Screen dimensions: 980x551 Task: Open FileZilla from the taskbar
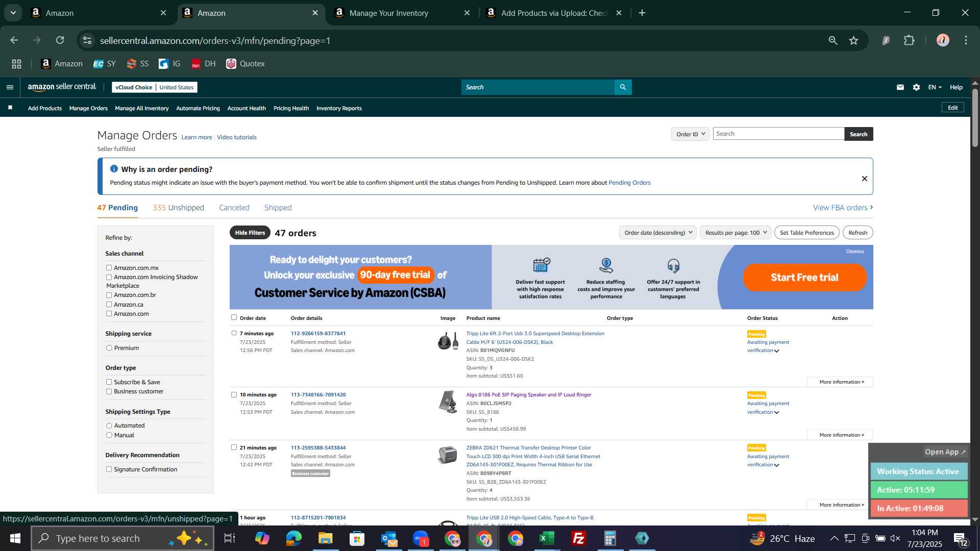pyautogui.click(x=579, y=538)
